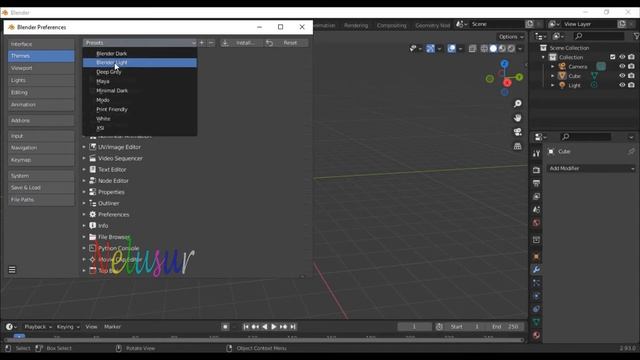
Task: Open the Output properties tab
Action: coord(536,183)
